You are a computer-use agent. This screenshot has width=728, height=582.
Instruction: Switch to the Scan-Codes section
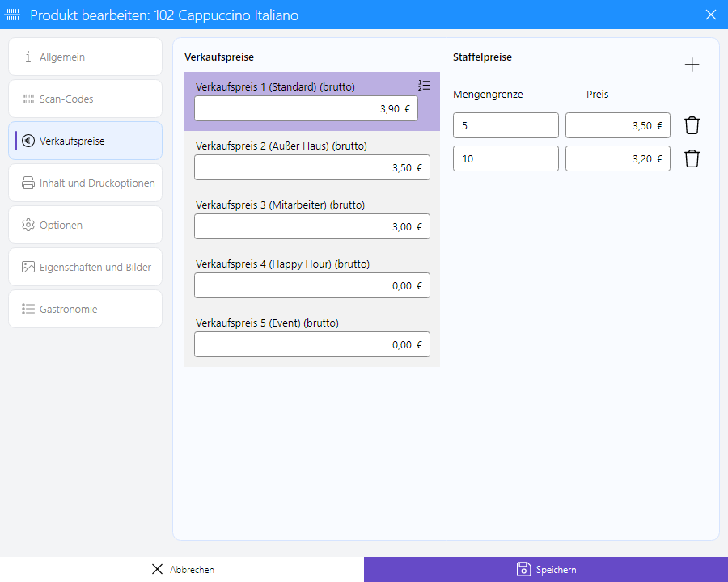86,99
